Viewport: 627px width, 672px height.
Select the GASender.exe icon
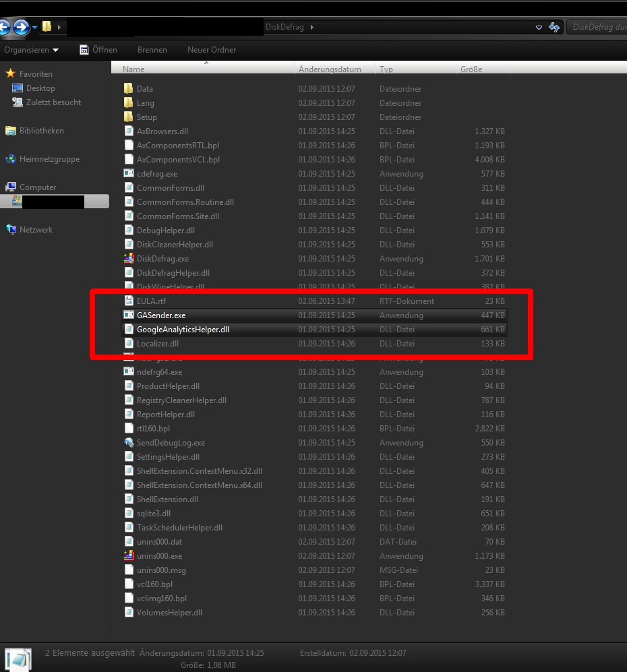tap(129, 315)
